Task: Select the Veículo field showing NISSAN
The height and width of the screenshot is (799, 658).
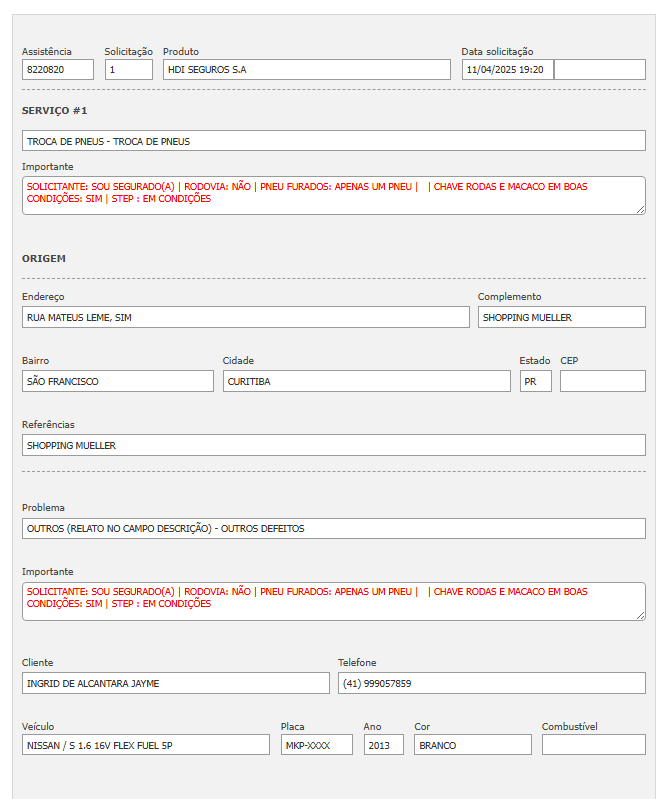Action: pos(146,745)
